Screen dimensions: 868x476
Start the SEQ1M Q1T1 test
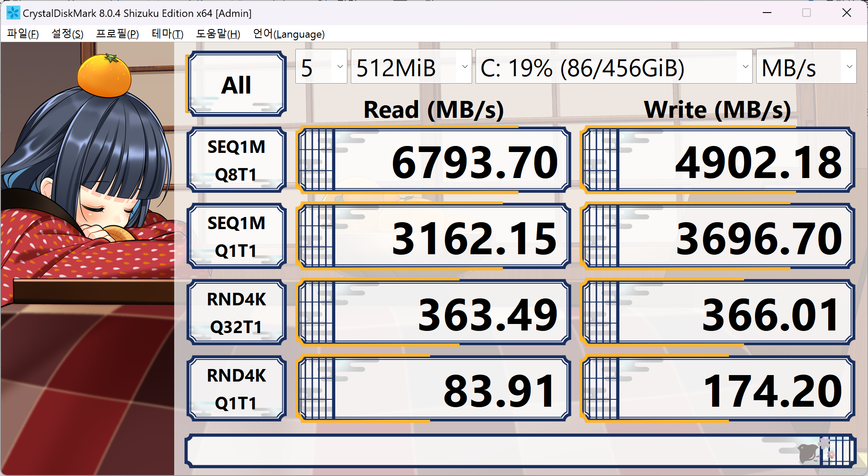tap(236, 236)
